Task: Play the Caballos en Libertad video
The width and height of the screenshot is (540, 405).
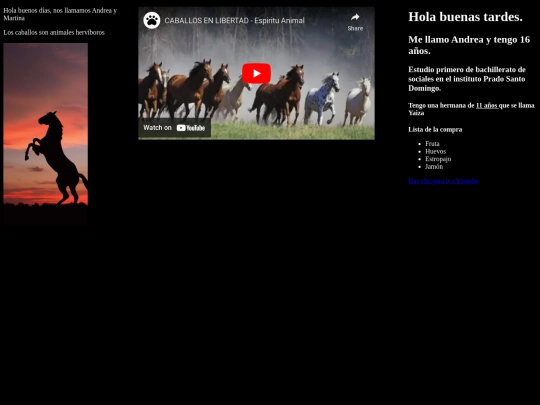Action: click(x=256, y=73)
